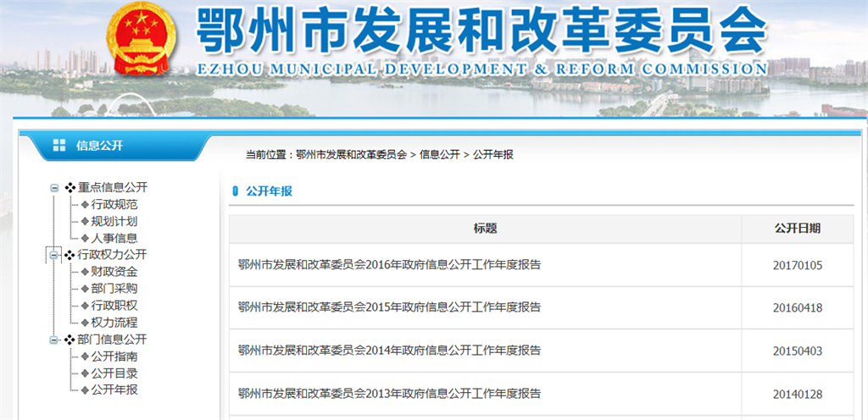
Task: Click 鄂州市发展和改革委员会 in the breadcrumb
Action: [351, 154]
